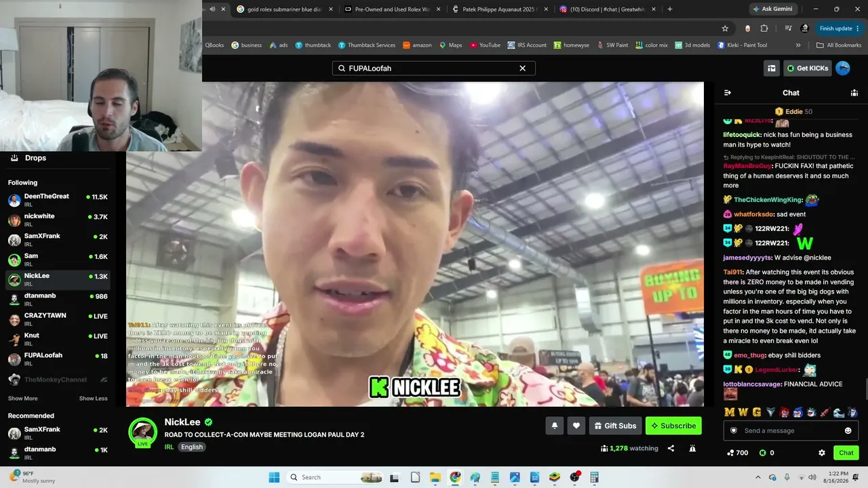The image size is (868, 488).
Task: Expand the hidden bookmarks overflow chevron
Action: tap(798, 45)
